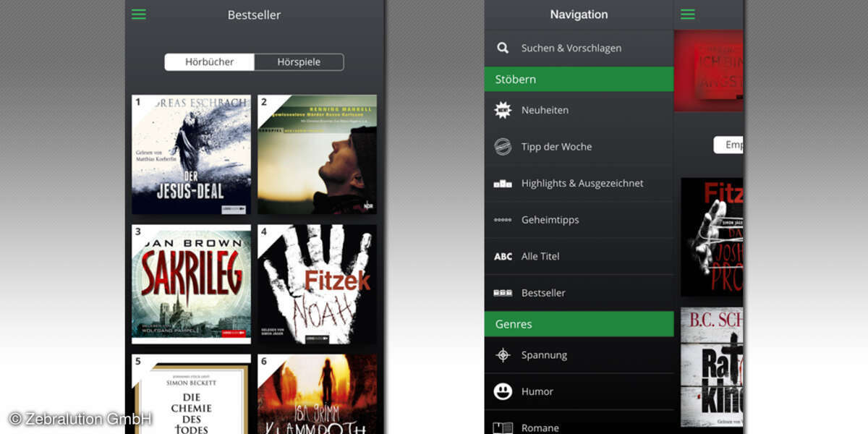Switch to the Hörbücher segment

click(x=210, y=62)
